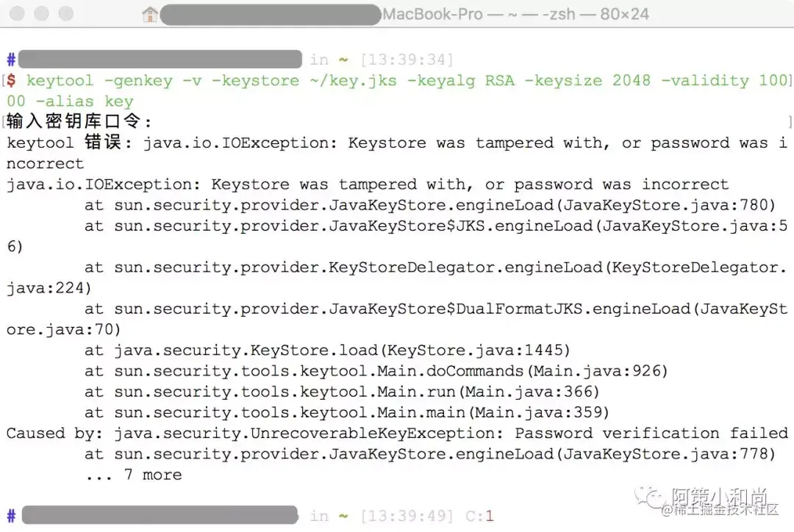The width and height of the screenshot is (794, 532).
Task: Click the yellow minimize traffic light
Action: (x=41, y=13)
